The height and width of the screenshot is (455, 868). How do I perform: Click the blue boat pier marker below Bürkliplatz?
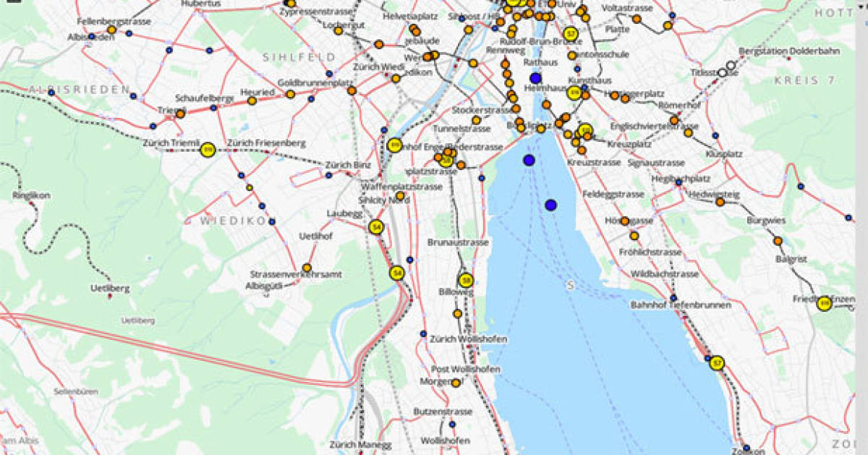coord(529,159)
